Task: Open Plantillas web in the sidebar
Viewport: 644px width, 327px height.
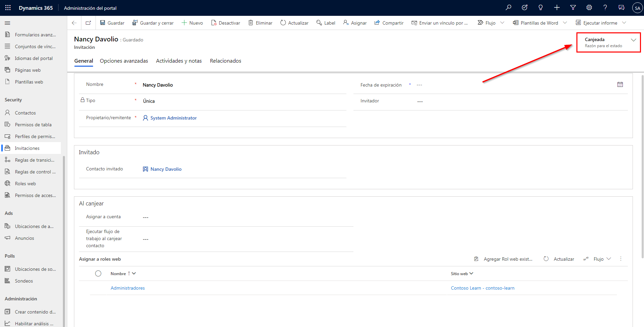Action: [31, 82]
